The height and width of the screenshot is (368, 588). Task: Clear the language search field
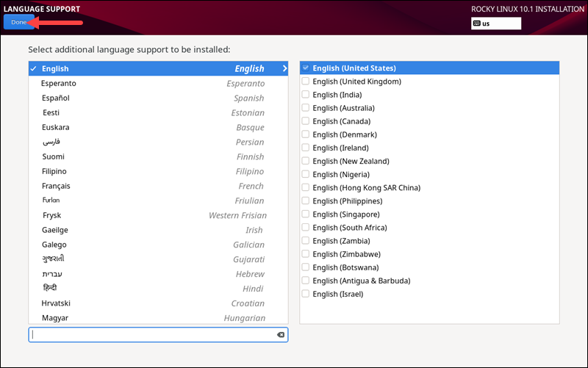pyautogui.click(x=281, y=335)
